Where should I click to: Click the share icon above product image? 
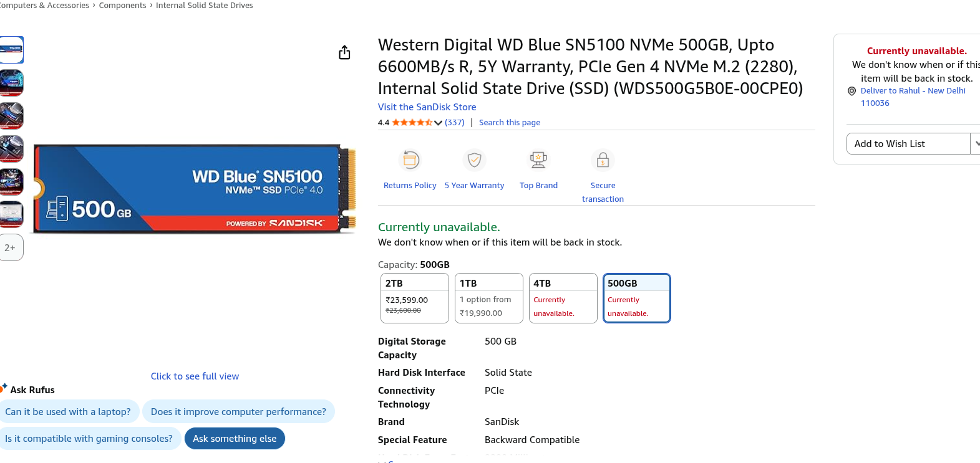click(x=344, y=53)
